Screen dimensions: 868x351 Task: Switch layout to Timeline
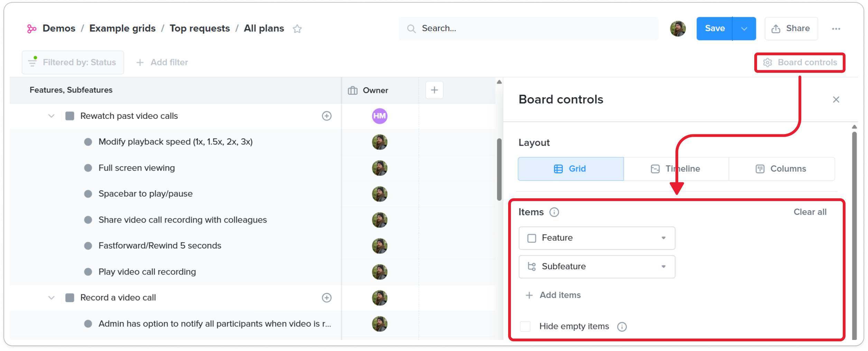[676, 169]
